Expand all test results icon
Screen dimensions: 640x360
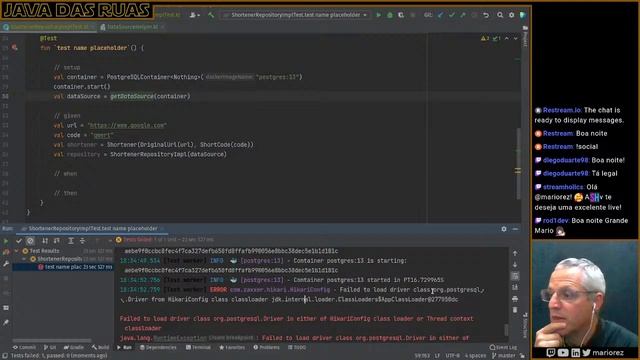[71, 241]
